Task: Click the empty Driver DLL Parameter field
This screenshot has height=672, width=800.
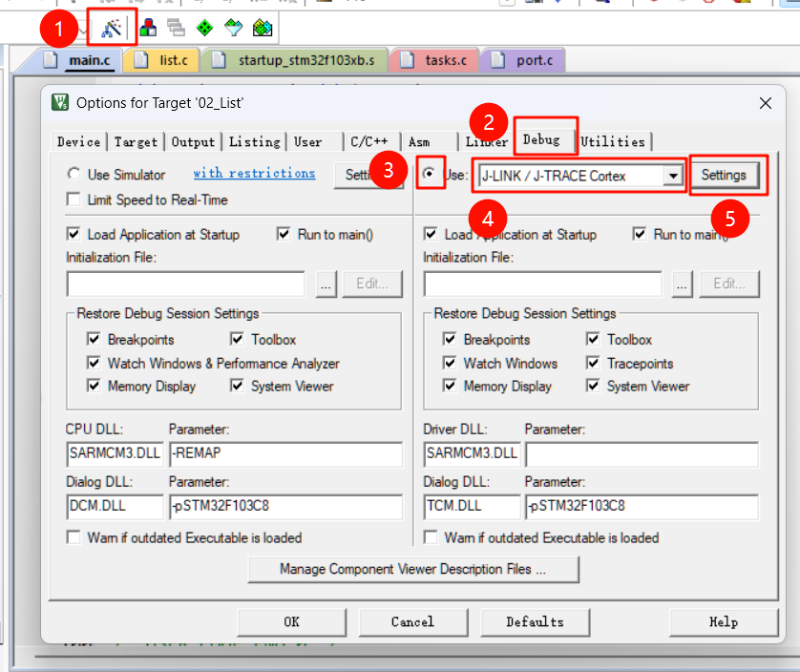Action: click(642, 453)
